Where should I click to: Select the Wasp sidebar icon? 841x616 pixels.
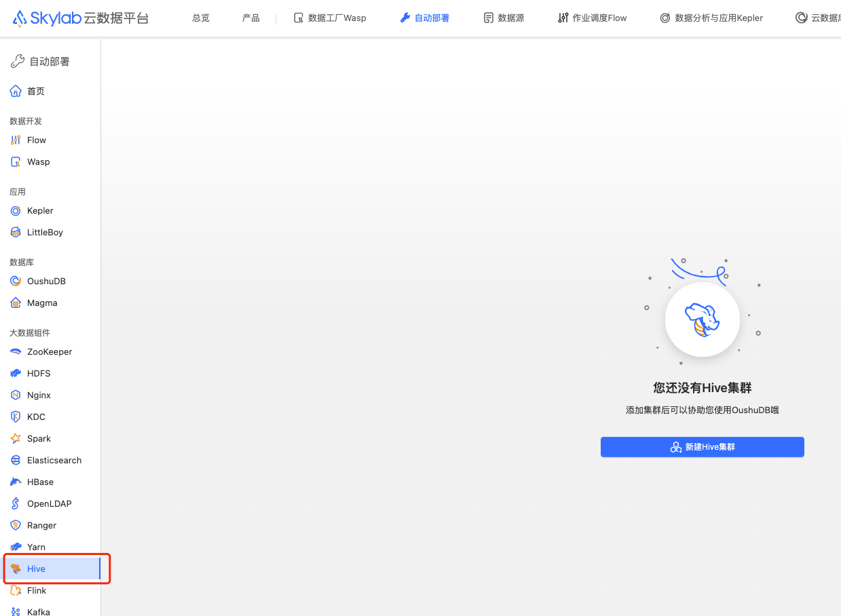tap(16, 161)
